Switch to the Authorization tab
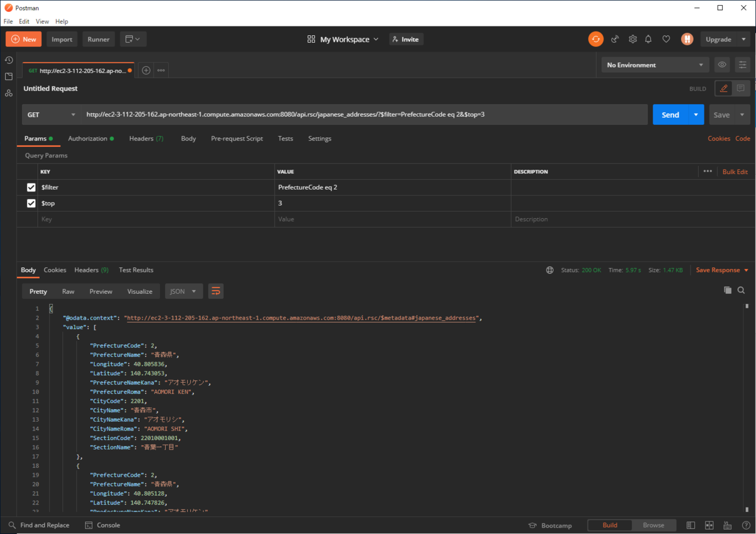756x534 pixels. 91,139
